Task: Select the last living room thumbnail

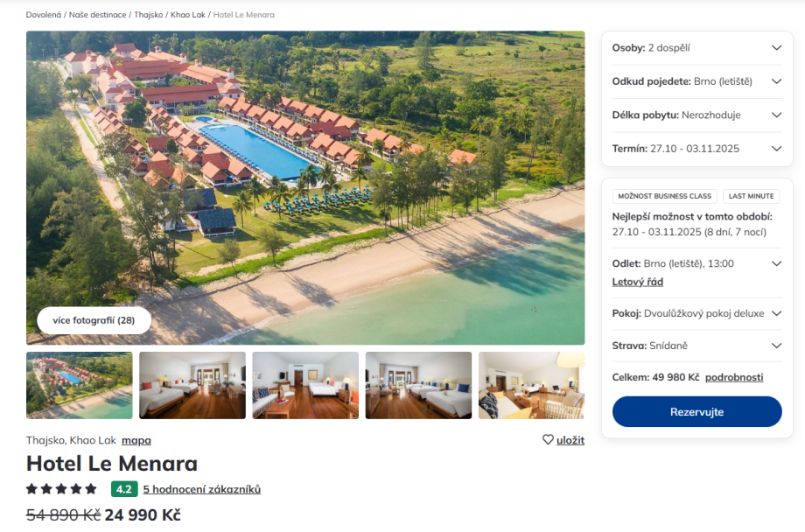Action: tap(531, 385)
